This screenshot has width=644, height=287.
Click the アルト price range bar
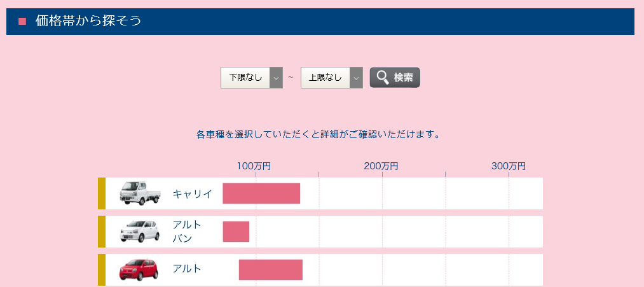[271, 270]
